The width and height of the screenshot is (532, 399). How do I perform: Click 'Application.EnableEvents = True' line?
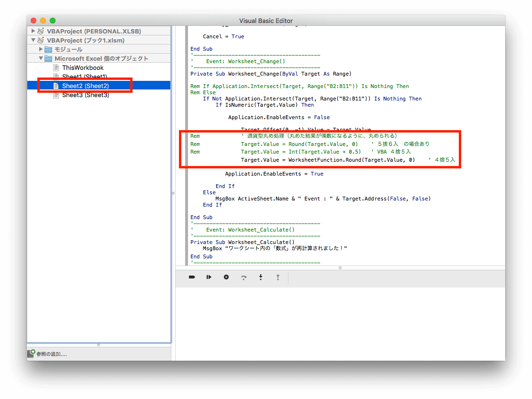click(x=274, y=174)
